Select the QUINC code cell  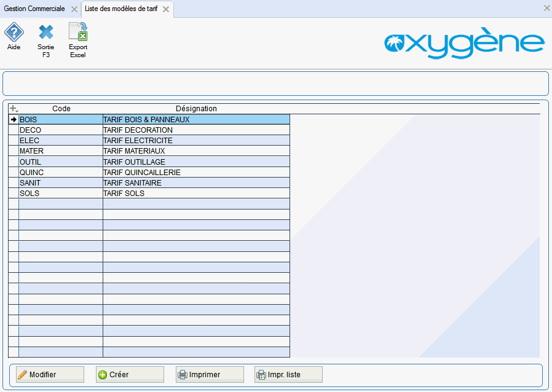[61, 173]
